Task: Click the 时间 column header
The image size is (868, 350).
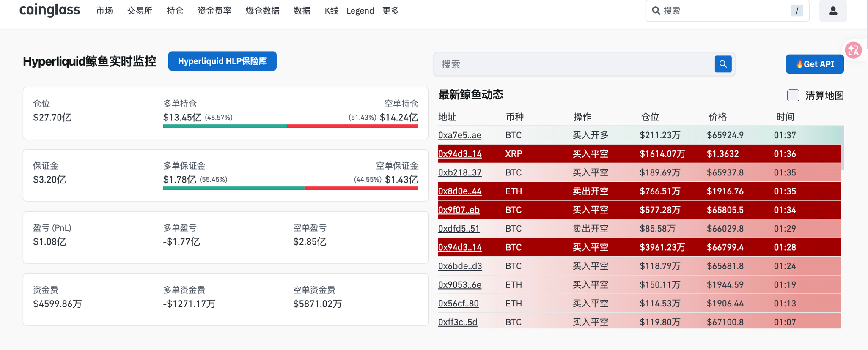Action: [785, 117]
